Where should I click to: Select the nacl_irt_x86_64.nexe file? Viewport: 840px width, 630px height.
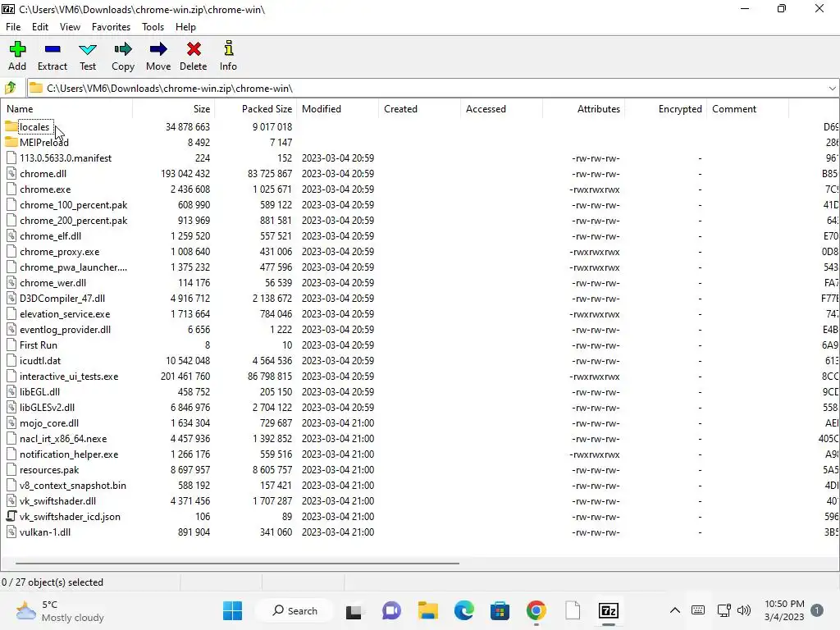pyautogui.click(x=63, y=439)
